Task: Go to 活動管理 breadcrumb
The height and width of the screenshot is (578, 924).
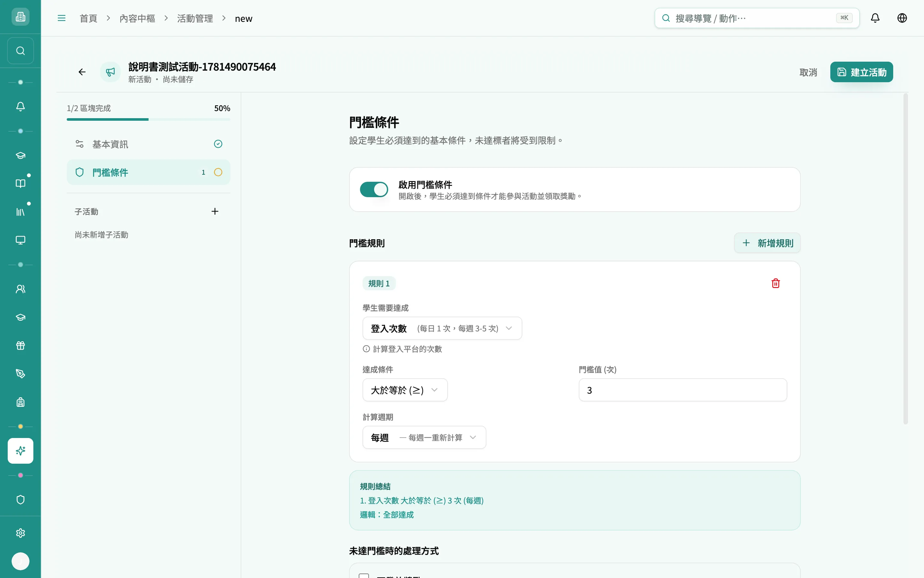Action: (195, 18)
